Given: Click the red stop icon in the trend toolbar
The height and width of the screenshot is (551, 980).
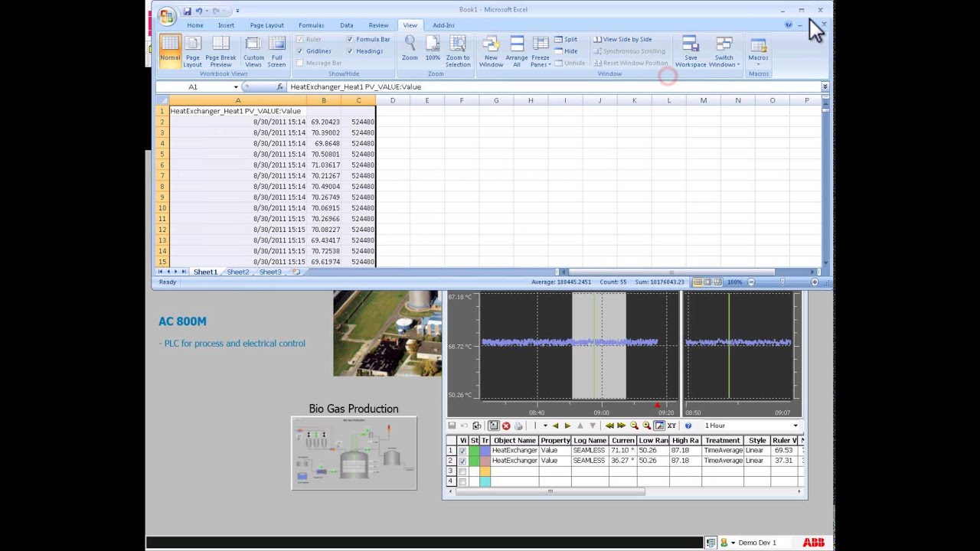Looking at the screenshot, I should pyautogui.click(x=506, y=425).
